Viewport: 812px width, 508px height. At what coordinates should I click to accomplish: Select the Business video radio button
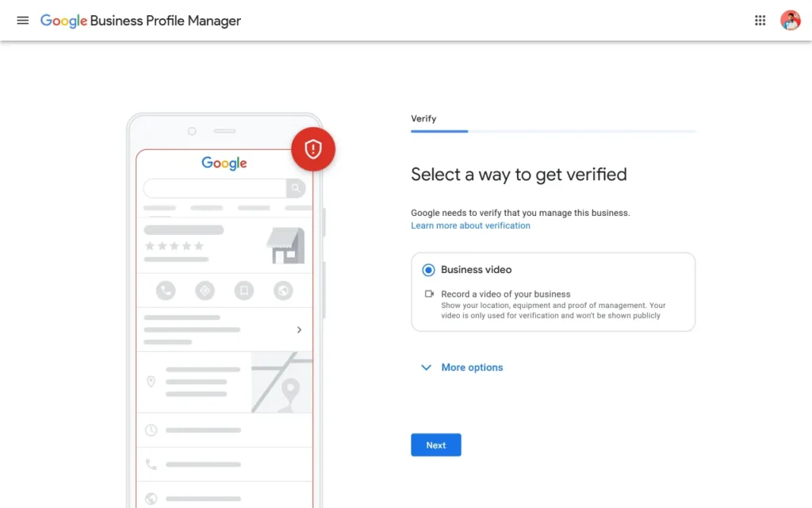[x=428, y=270]
